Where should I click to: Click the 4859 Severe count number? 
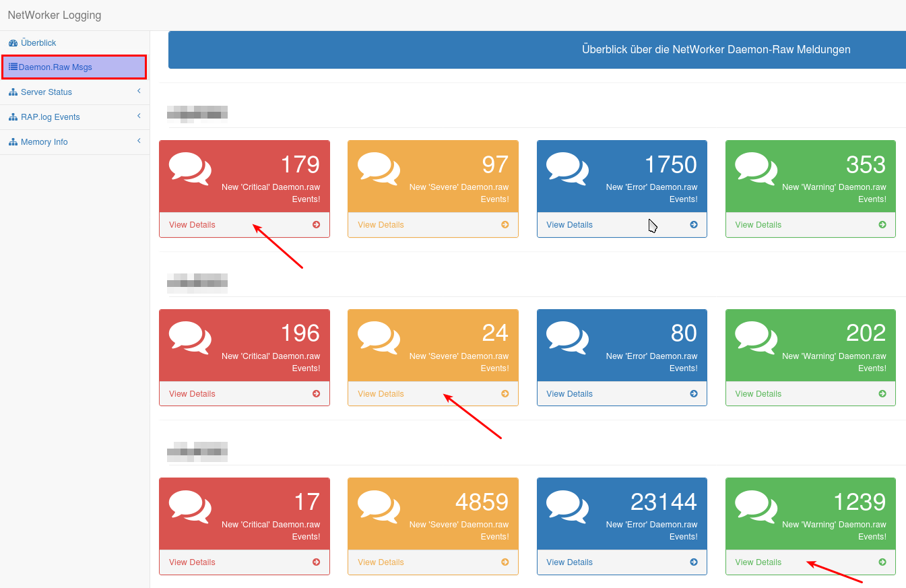[x=482, y=502]
